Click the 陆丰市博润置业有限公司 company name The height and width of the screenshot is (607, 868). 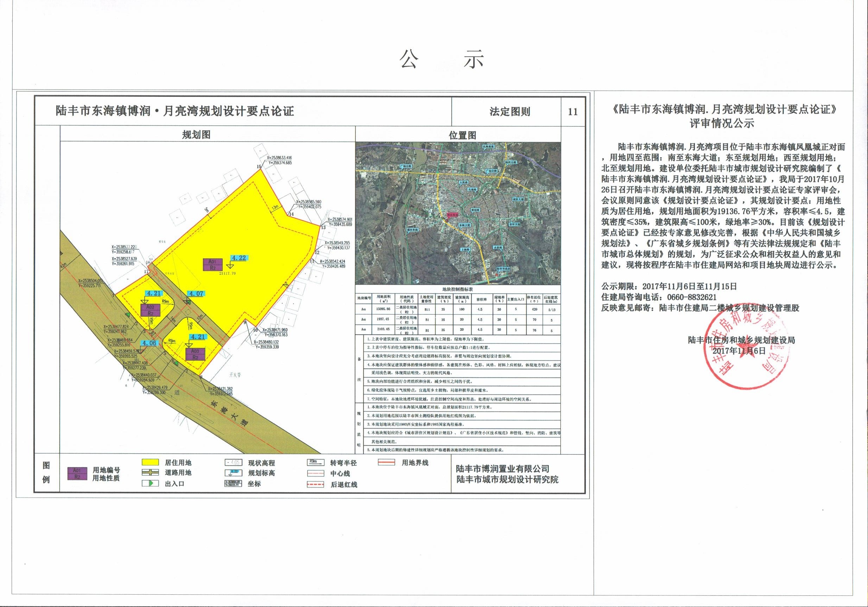coord(503,469)
